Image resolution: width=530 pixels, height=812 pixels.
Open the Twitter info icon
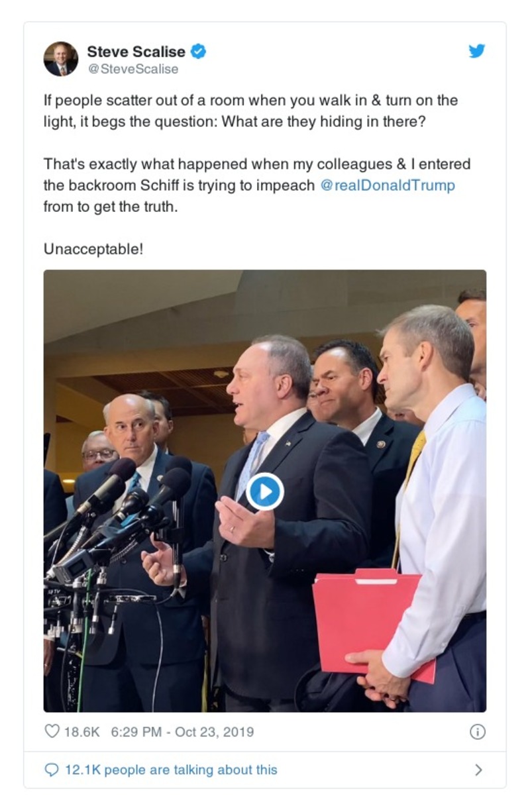click(477, 731)
